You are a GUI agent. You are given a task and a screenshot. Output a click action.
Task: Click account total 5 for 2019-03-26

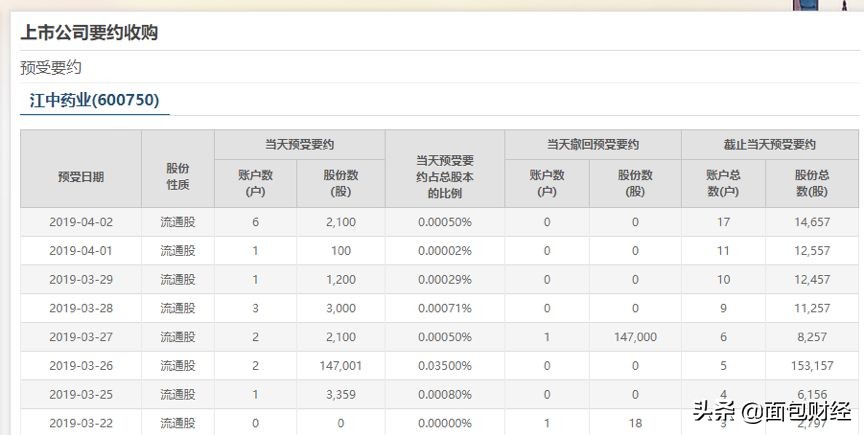coord(723,366)
